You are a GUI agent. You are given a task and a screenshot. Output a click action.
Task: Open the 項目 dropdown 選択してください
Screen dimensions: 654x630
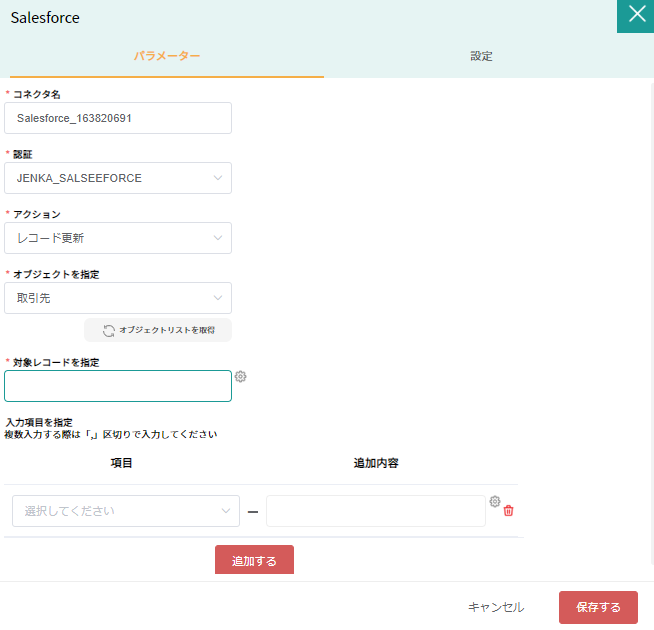click(x=126, y=511)
